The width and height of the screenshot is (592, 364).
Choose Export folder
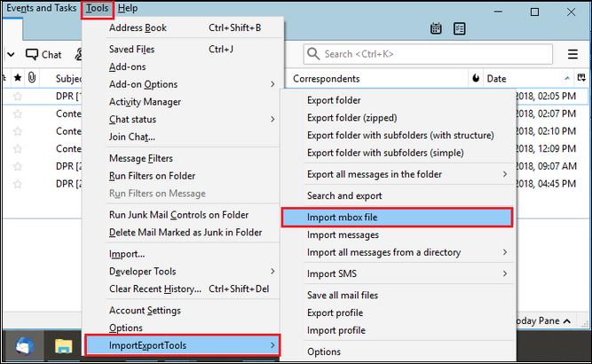(399, 100)
